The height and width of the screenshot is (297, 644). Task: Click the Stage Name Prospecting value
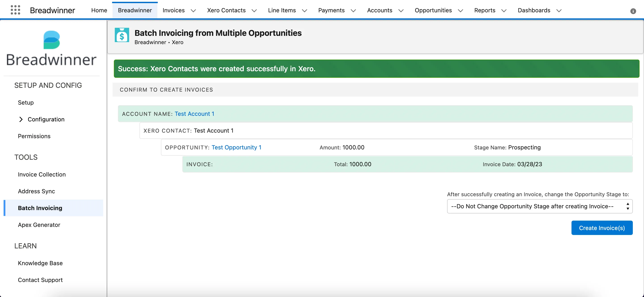524,147
